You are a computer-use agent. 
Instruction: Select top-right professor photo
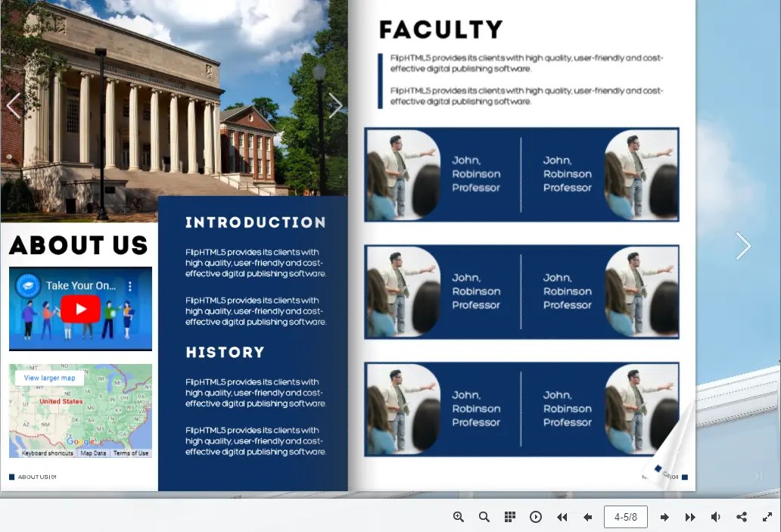641,175
